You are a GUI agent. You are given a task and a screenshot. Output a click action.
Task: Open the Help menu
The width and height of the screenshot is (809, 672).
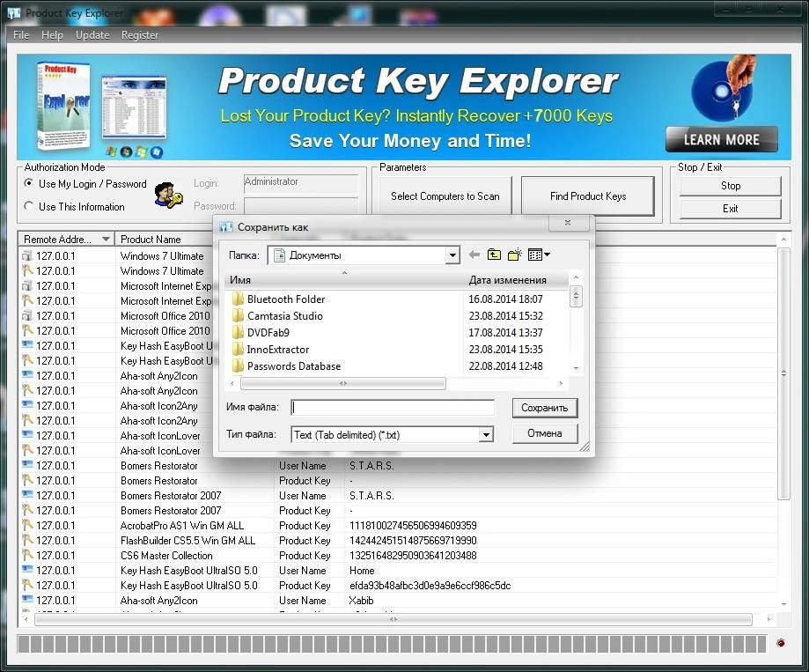coord(52,35)
